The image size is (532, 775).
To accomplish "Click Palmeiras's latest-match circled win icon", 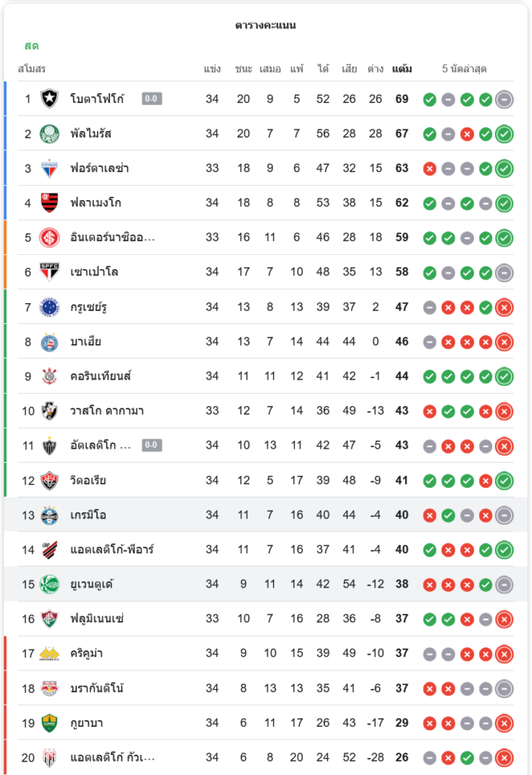I will point(504,134).
